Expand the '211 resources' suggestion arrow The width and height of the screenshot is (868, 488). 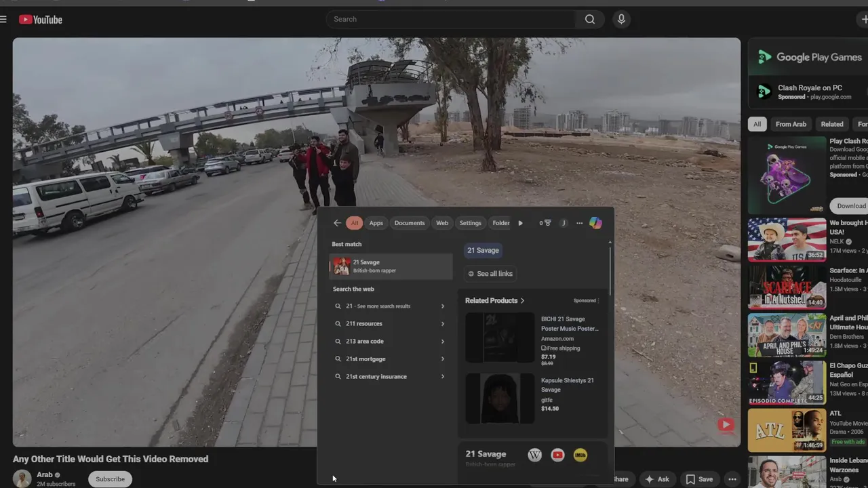point(443,324)
